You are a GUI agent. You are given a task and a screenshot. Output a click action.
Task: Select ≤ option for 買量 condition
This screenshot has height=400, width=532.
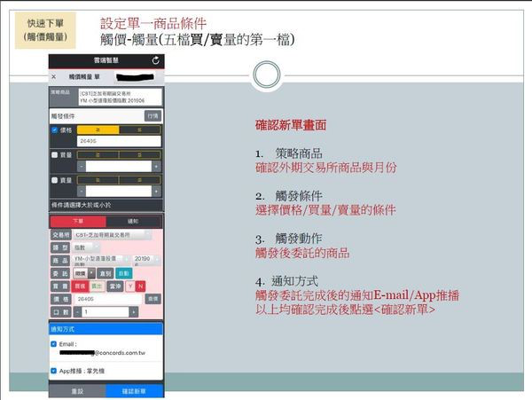tap(140, 154)
